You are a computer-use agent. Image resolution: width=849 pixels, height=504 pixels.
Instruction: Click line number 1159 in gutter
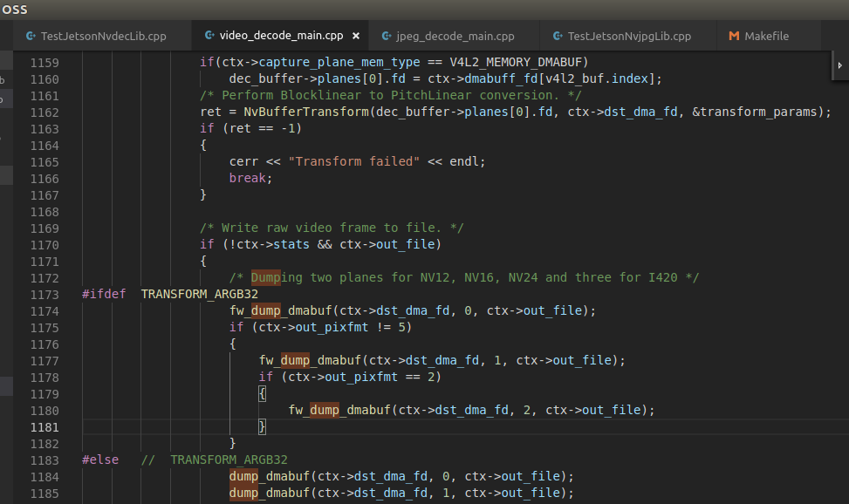click(45, 63)
